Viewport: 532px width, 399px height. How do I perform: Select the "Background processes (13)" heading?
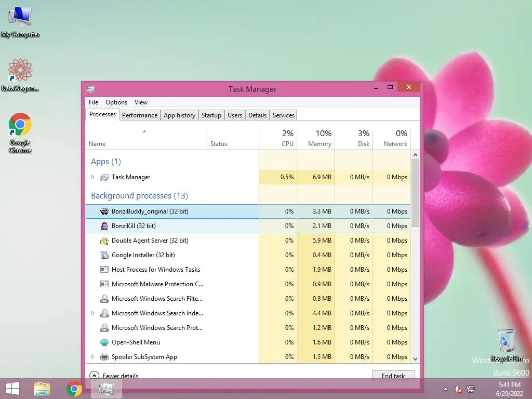pyautogui.click(x=139, y=196)
